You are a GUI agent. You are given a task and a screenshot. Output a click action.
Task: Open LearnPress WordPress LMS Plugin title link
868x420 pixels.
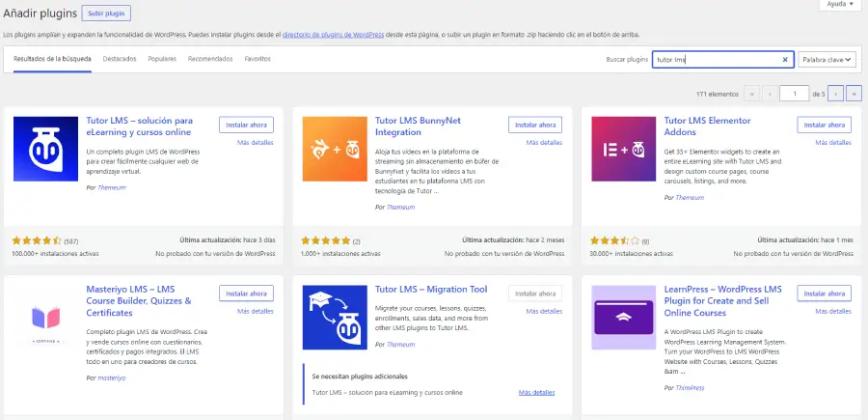723,301
